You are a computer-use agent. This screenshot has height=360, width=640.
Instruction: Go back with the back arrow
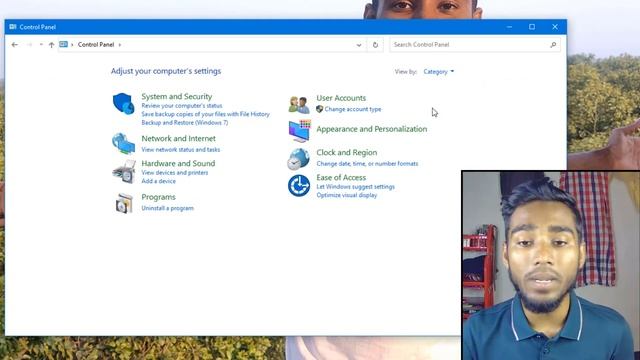(x=15, y=44)
